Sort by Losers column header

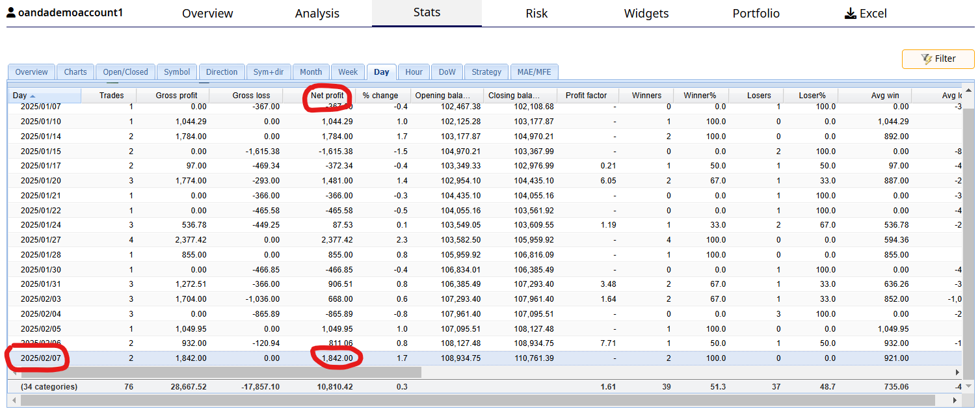click(x=756, y=96)
